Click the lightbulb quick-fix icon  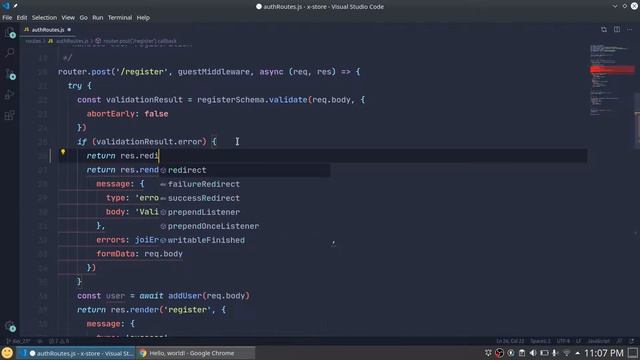[x=63, y=152]
